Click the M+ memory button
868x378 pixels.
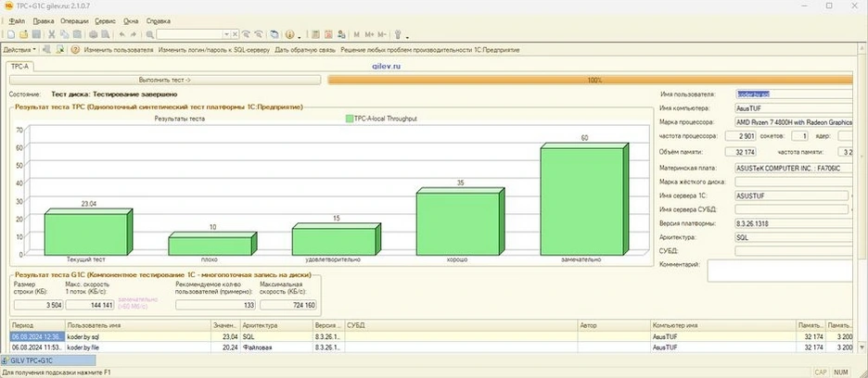tap(369, 34)
